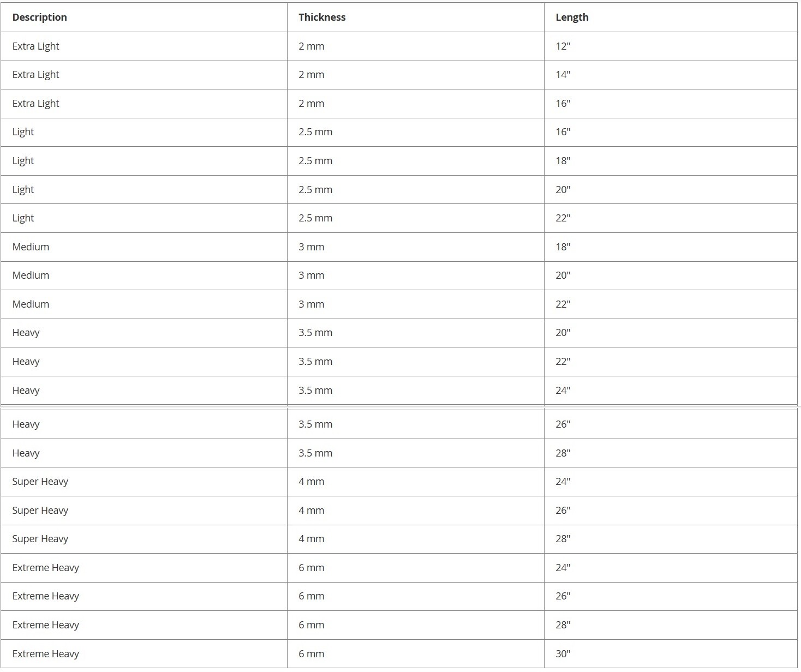Select the Medium description in the 18" row

click(31, 247)
